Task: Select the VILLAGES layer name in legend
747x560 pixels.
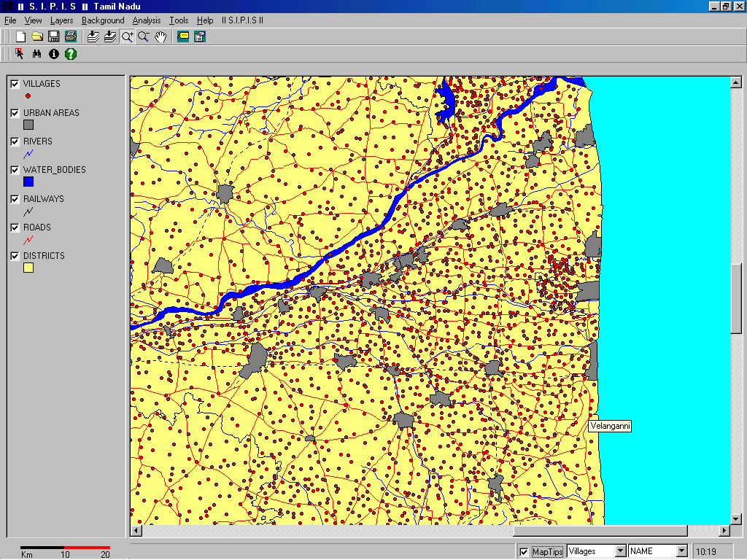Action: [x=42, y=84]
